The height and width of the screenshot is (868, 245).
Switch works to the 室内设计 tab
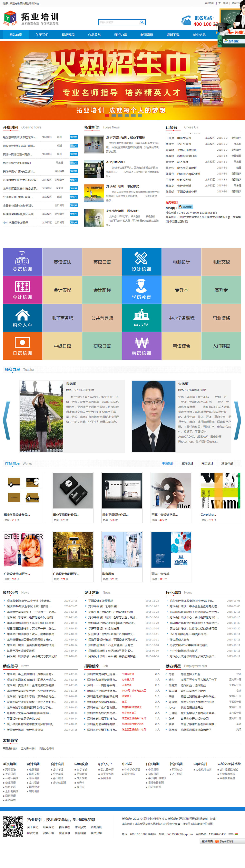[187, 463]
